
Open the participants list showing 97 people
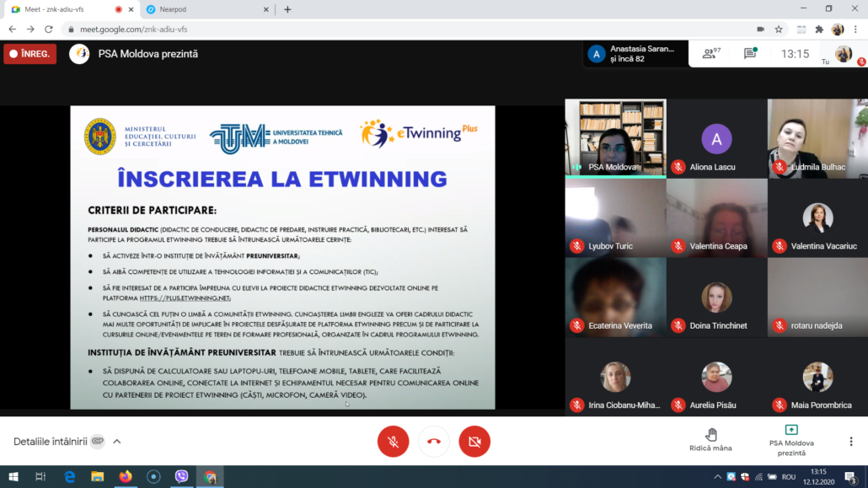711,54
